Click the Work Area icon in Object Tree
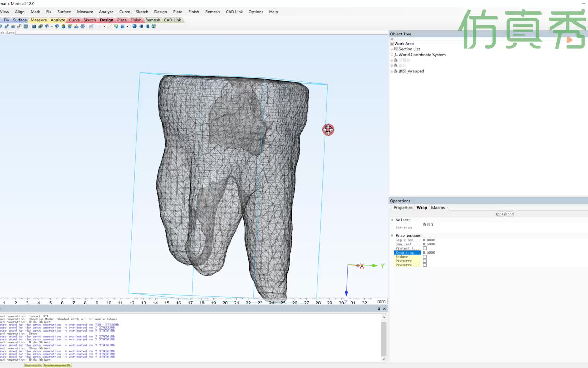 pos(392,44)
